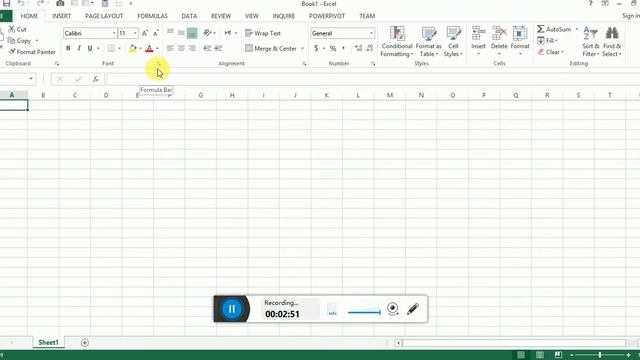
Task: Switch to REVIEW tab
Action: (x=221, y=16)
